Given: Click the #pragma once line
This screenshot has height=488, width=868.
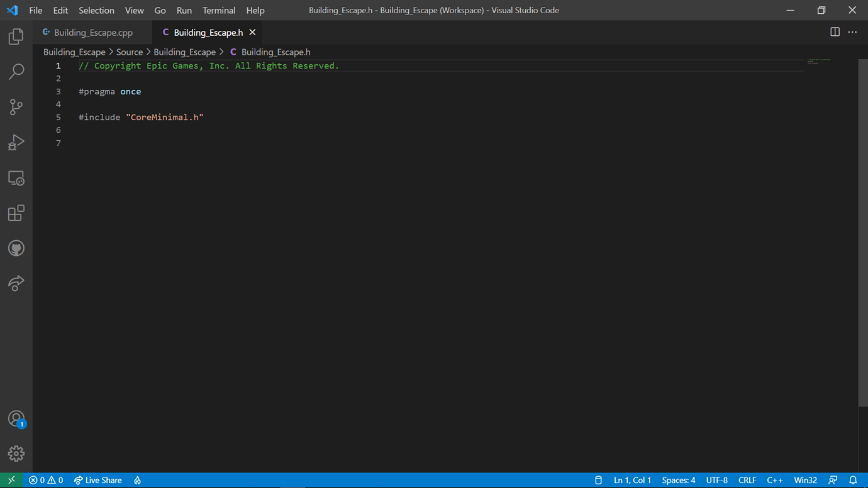Looking at the screenshot, I should (x=109, y=91).
